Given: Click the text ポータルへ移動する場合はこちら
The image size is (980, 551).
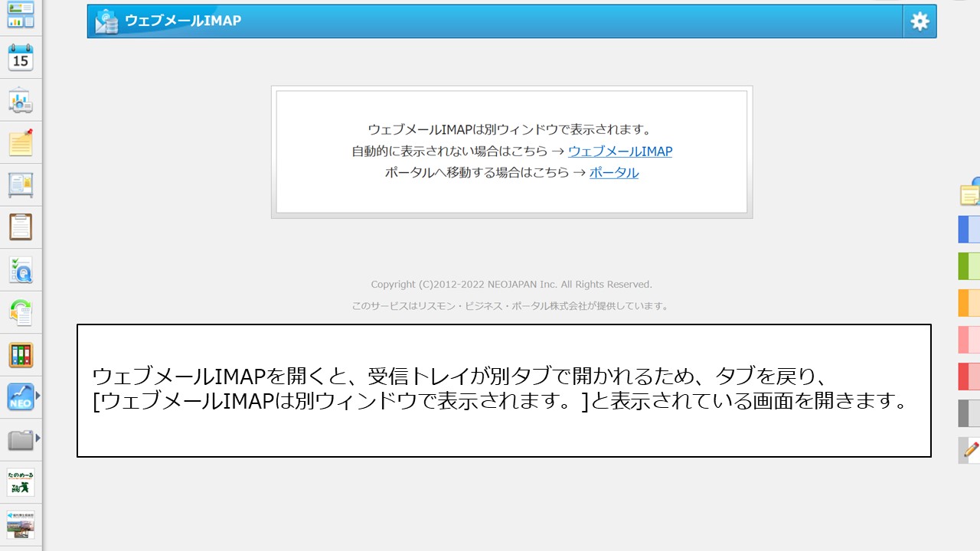Looking at the screenshot, I should pyautogui.click(x=476, y=173).
